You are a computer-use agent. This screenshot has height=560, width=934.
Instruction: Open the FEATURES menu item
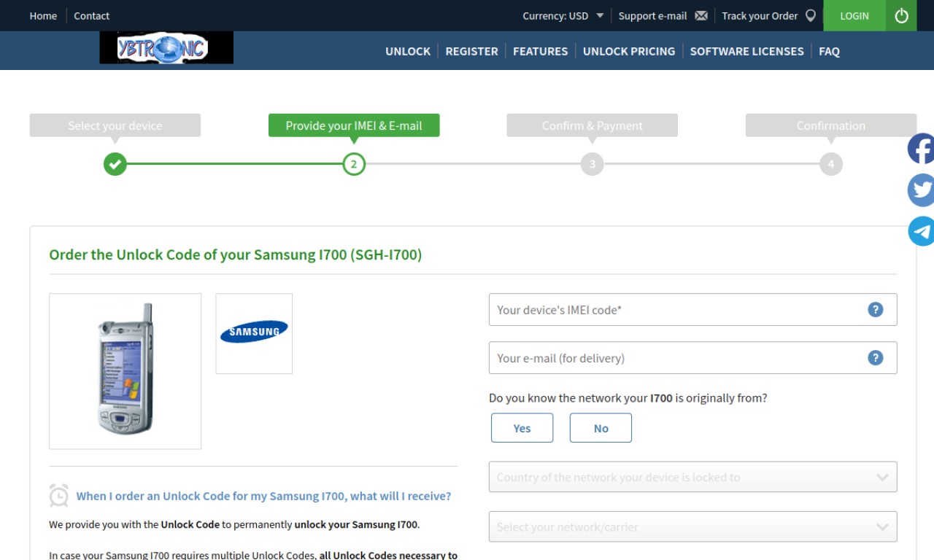tap(540, 51)
